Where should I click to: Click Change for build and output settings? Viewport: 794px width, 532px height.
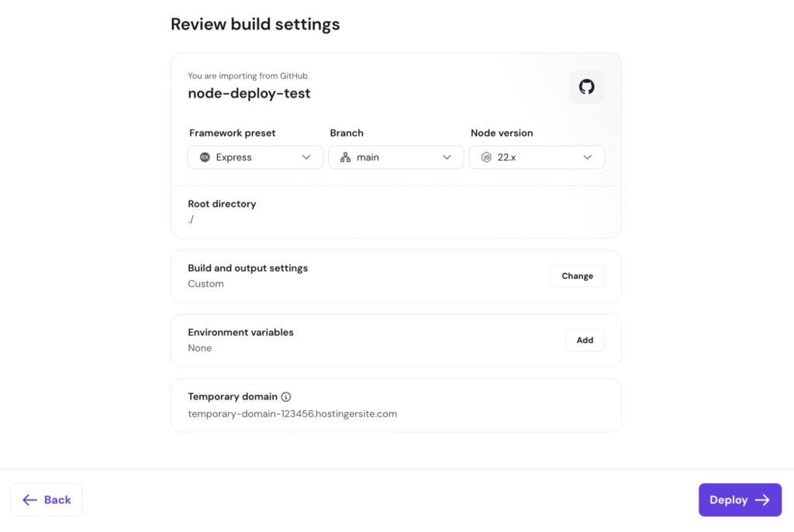577,275
